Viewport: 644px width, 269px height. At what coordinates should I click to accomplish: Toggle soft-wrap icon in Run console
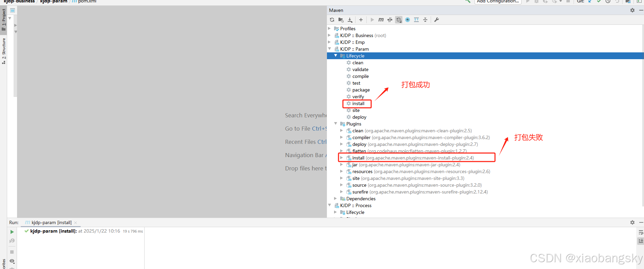tap(641, 233)
